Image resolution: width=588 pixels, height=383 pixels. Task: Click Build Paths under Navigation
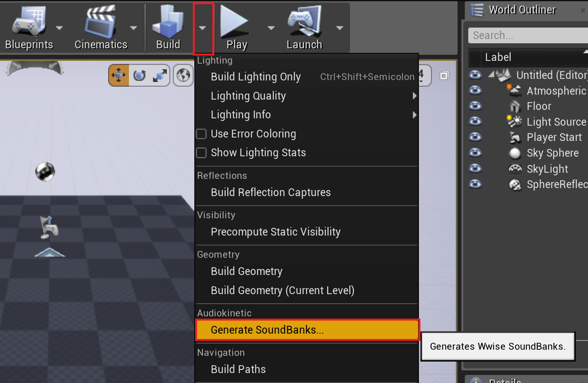click(x=238, y=369)
